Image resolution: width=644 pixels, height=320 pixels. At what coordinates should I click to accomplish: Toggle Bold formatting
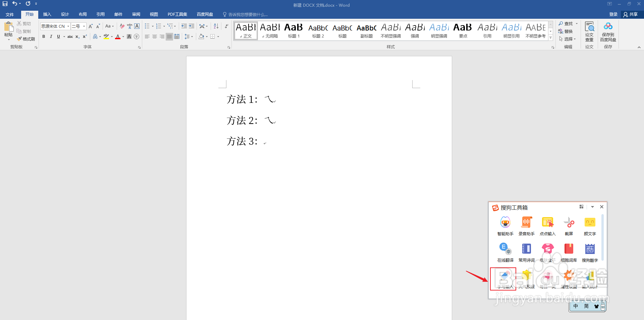point(44,37)
